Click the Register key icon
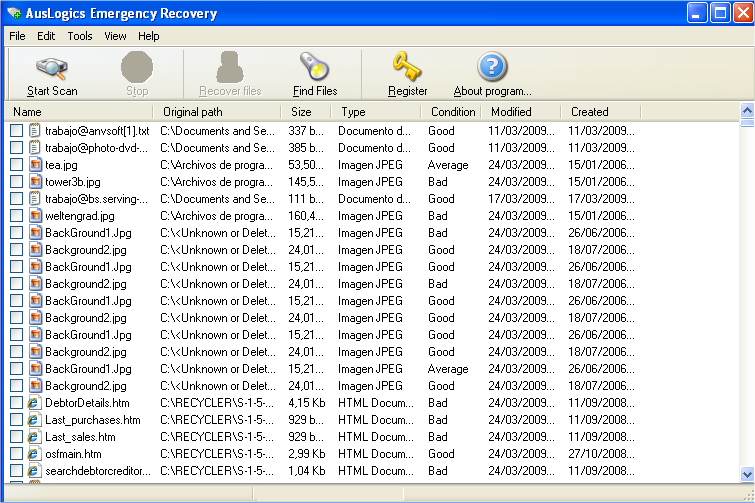Screen dimensions: 755x503 pos(407,66)
